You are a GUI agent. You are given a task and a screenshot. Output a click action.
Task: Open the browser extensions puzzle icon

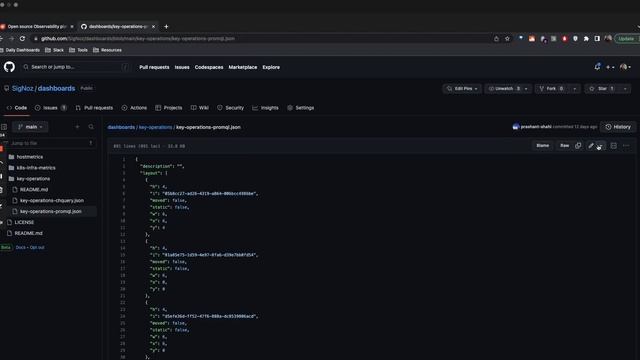pos(586,38)
